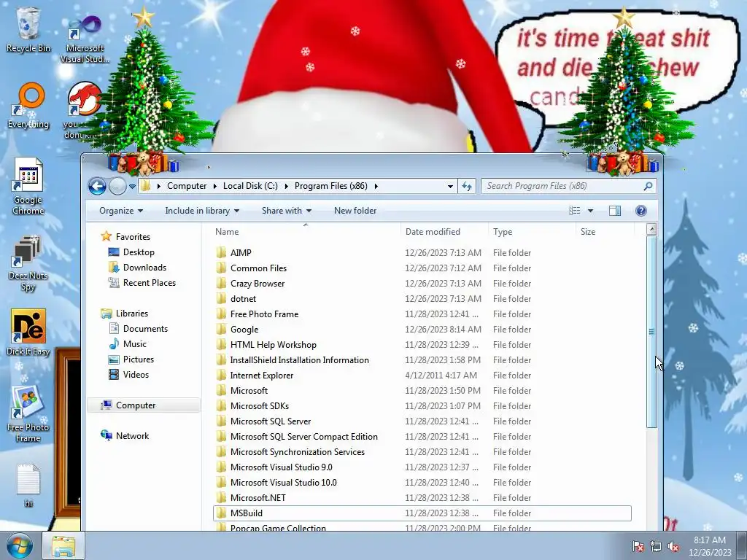
Task: Open the Free Photo Frame desktop shortcut
Action: pyautogui.click(x=28, y=413)
